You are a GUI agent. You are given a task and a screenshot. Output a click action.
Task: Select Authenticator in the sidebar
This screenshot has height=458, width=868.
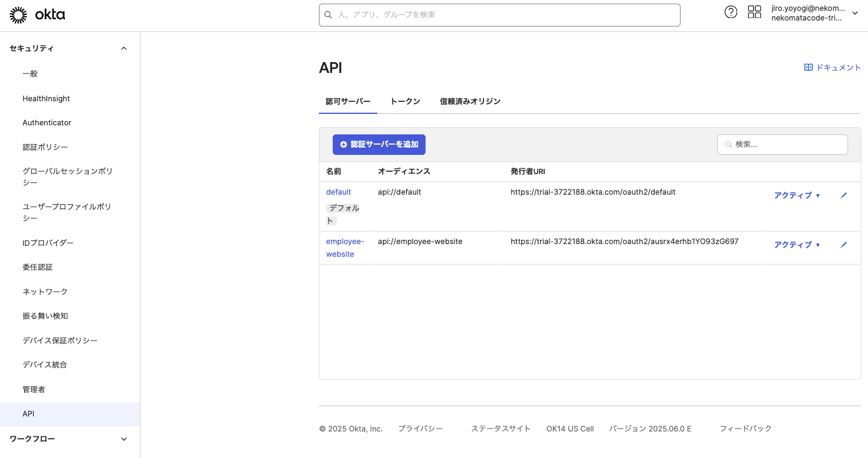(46, 122)
